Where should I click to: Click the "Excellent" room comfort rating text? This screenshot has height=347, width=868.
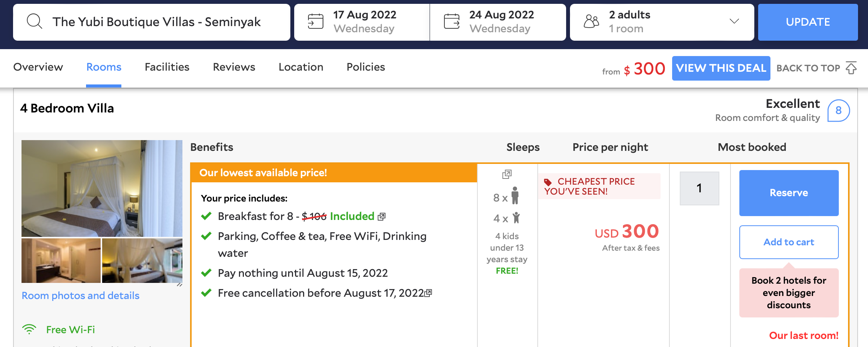[x=793, y=104]
